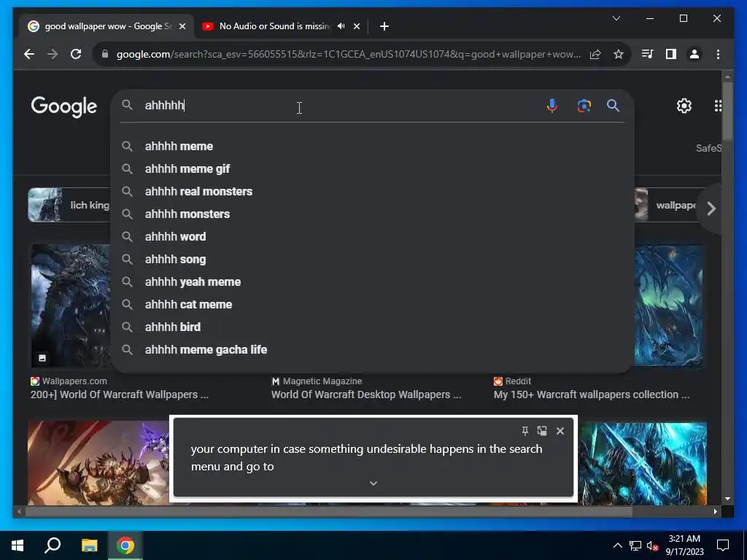Open Google apps grid
The width and height of the screenshot is (747, 560).
click(718, 106)
